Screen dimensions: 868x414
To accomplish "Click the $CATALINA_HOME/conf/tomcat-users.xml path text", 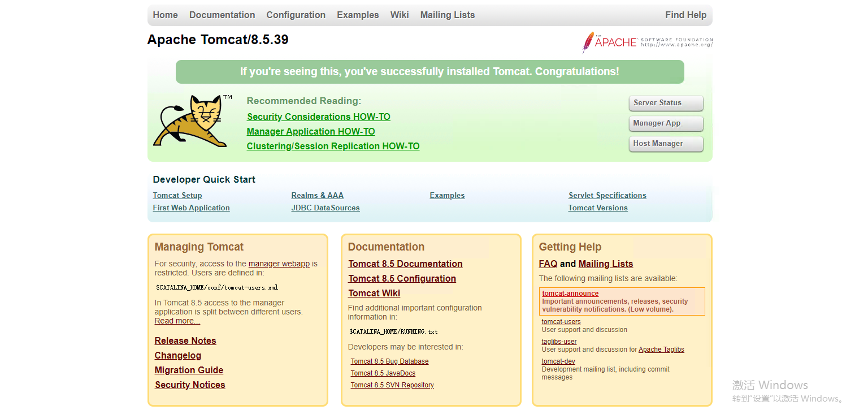I will [217, 287].
